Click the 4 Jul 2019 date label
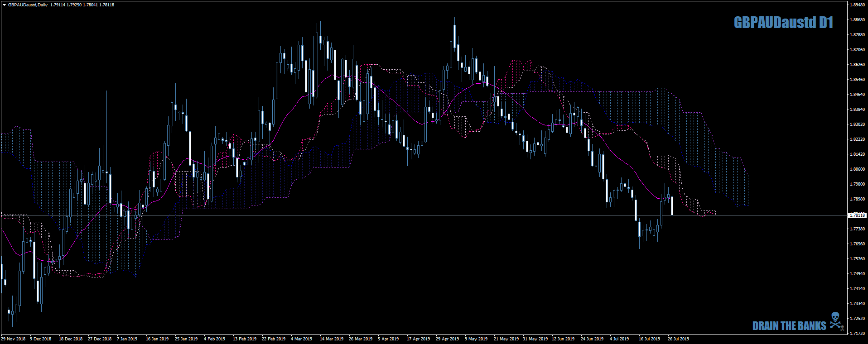This screenshot has width=868, height=344. (x=619, y=339)
